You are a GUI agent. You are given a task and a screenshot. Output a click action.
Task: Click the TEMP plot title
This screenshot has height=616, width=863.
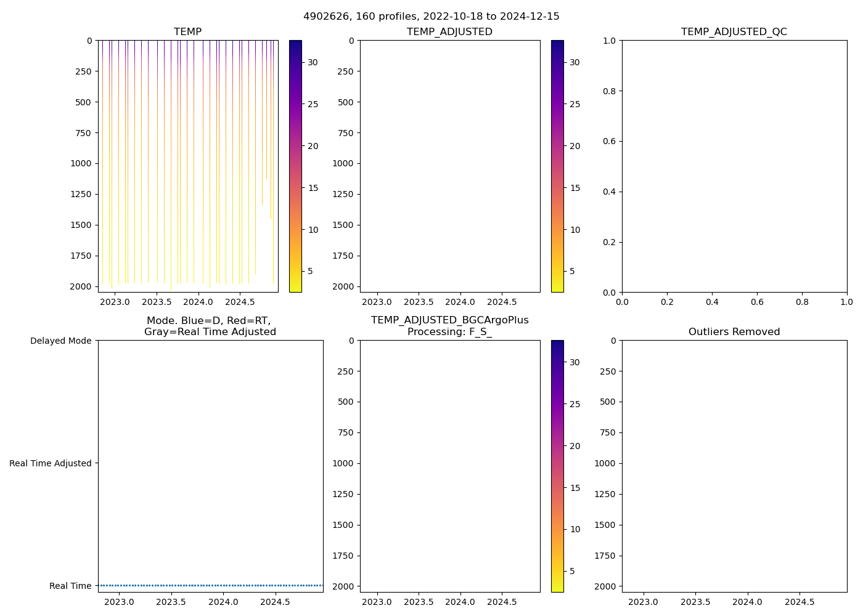point(187,32)
